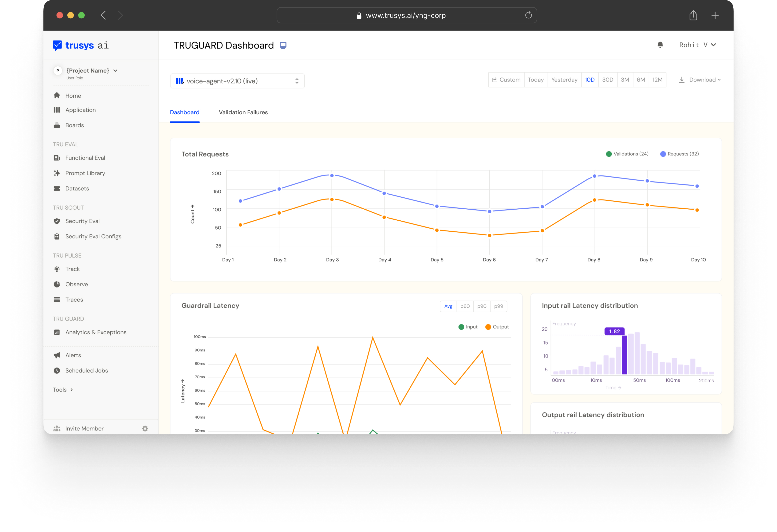Image resolution: width=777 pixels, height=532 pixels.
Task: Click the Observe pie chart icon
Action: pyautogui.click(x=57, y=284)
